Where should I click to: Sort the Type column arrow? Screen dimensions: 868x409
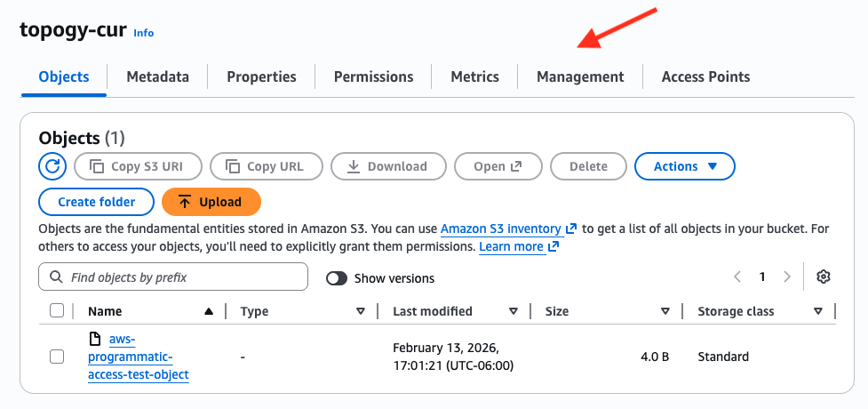[361, 311]
